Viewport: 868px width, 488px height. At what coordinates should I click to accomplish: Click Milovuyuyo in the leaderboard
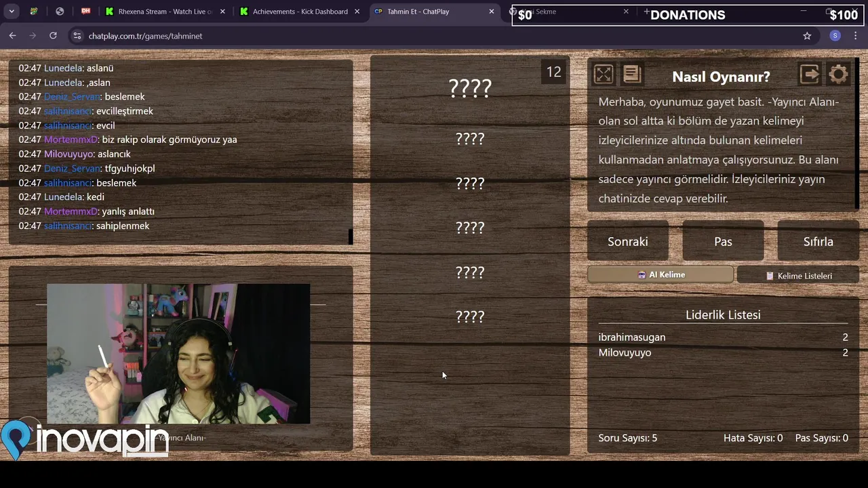(x=625, y=352)
